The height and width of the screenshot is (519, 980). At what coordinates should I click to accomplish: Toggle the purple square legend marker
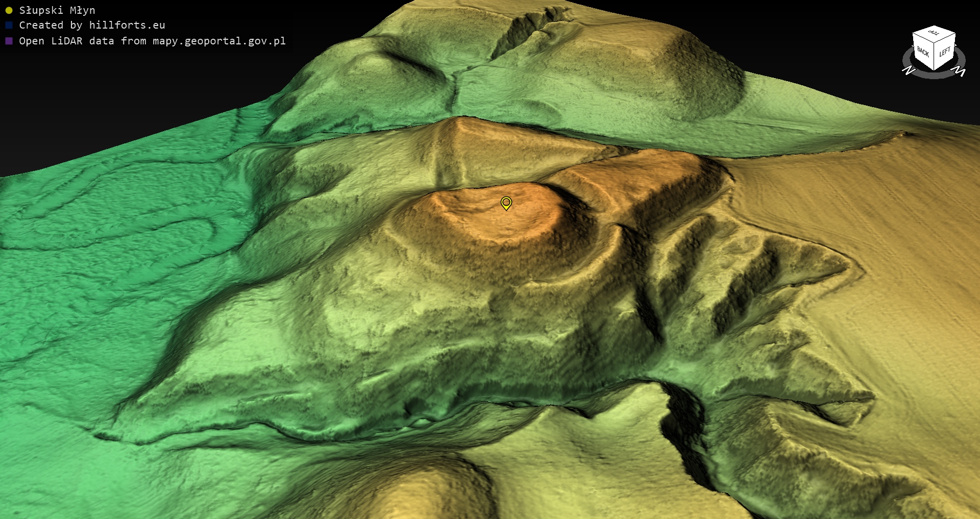(9, 41)
